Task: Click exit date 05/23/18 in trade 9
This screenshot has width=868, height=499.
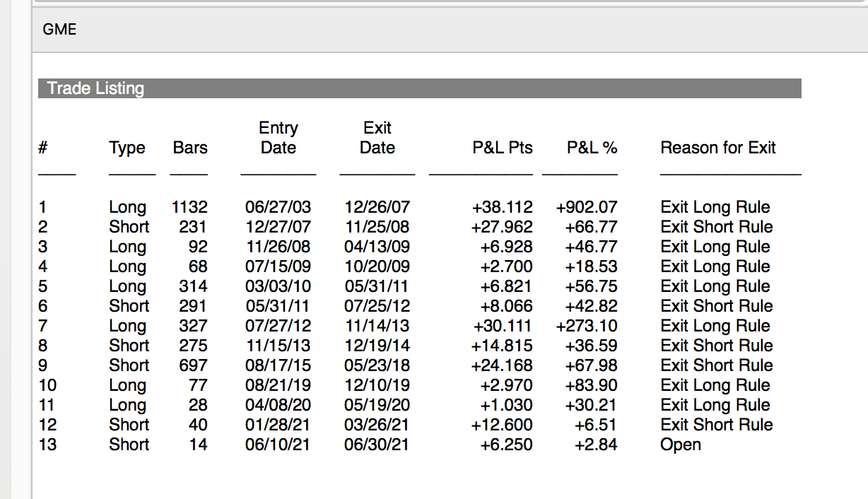Action: (377, 365)
